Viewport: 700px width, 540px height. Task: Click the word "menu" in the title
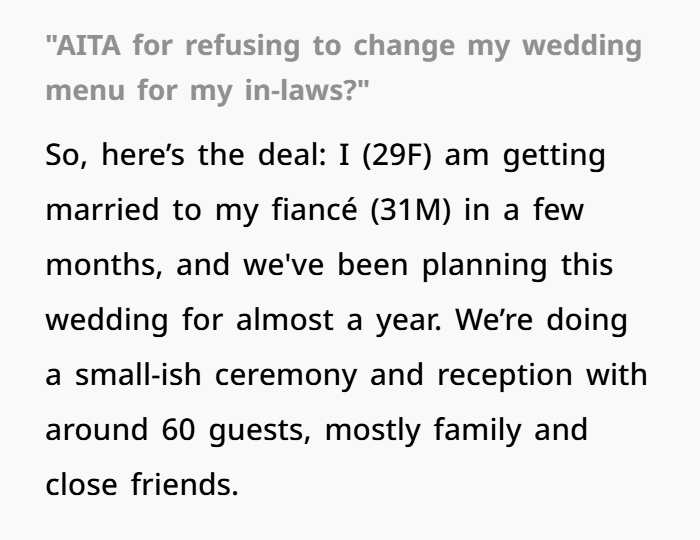pos(85,91)
